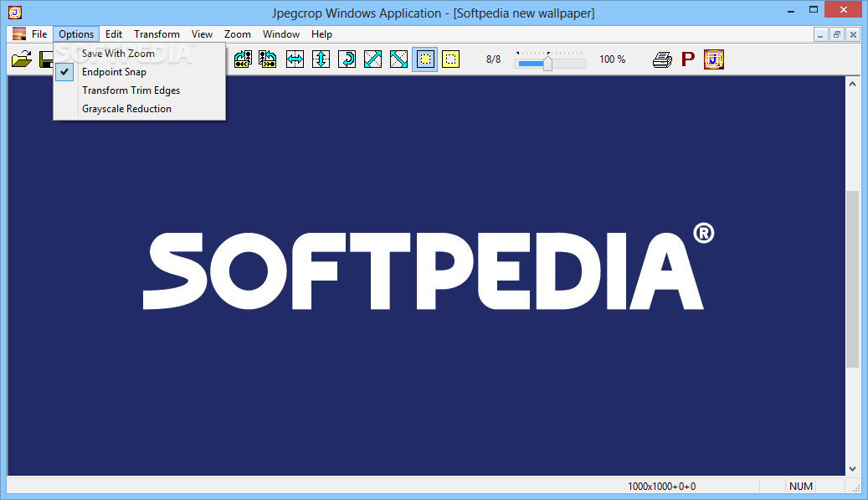
Task: Select the highlighted crop frame mode icon
Action: (x=424, y=59)
